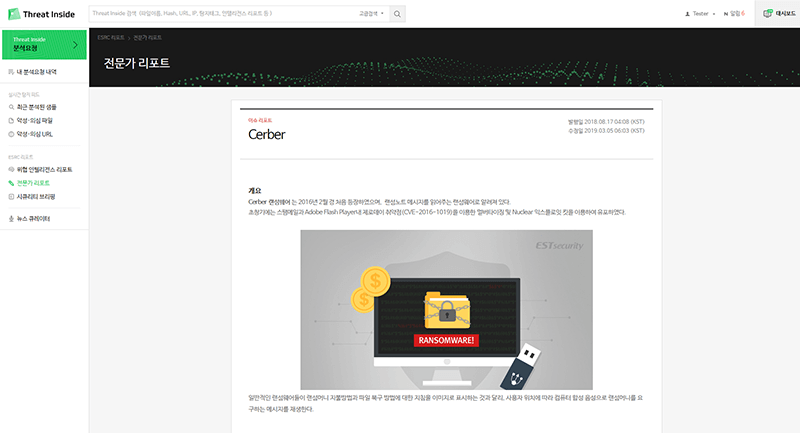Click the magnifier search button
Viewport: 800px width, 433px height.
tap(398, 14)
